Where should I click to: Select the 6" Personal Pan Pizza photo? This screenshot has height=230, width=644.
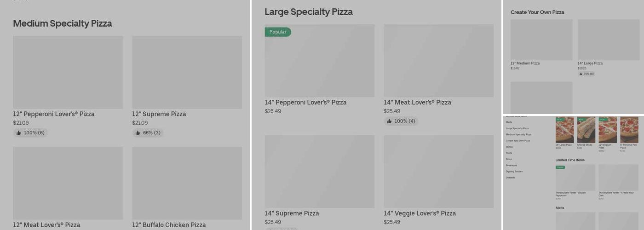pyautogui.click(x=629, y=130)
